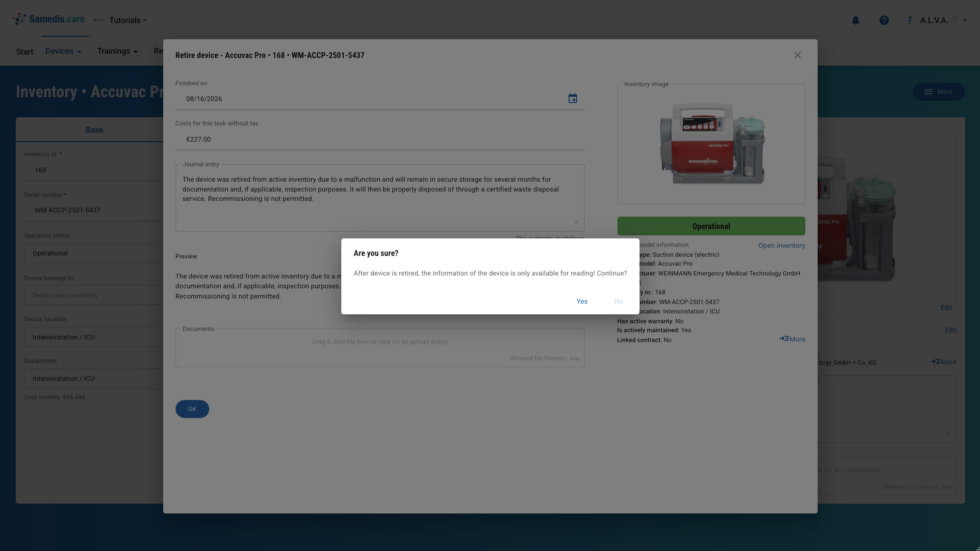Click the green Operational status bar
980x551 pixels.
click(x=711, y=226)
